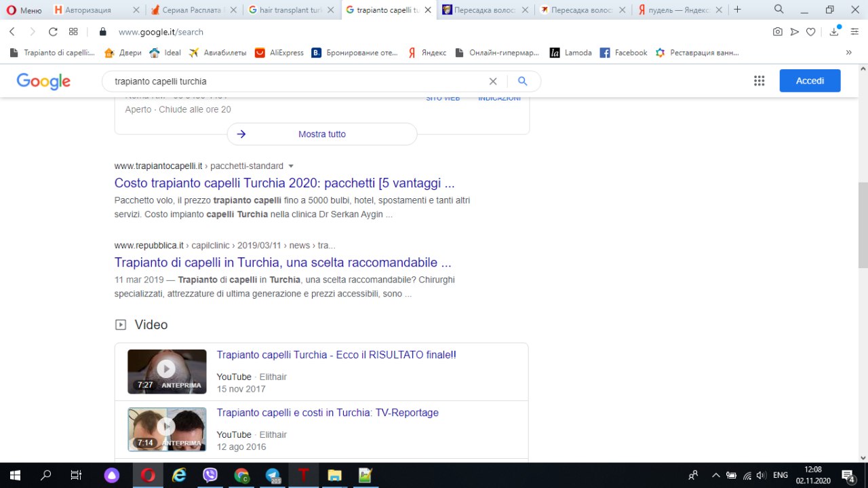Open the Бронирование оте... bookmark
868x488 pixels.
click(355, 52)
